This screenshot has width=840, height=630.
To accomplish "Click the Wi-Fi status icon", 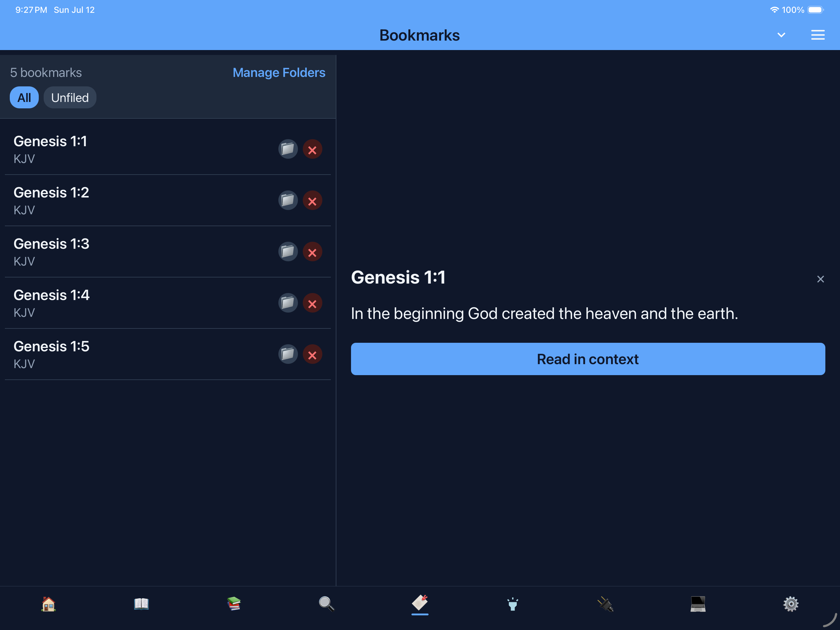I will click(x=774, y=10).
